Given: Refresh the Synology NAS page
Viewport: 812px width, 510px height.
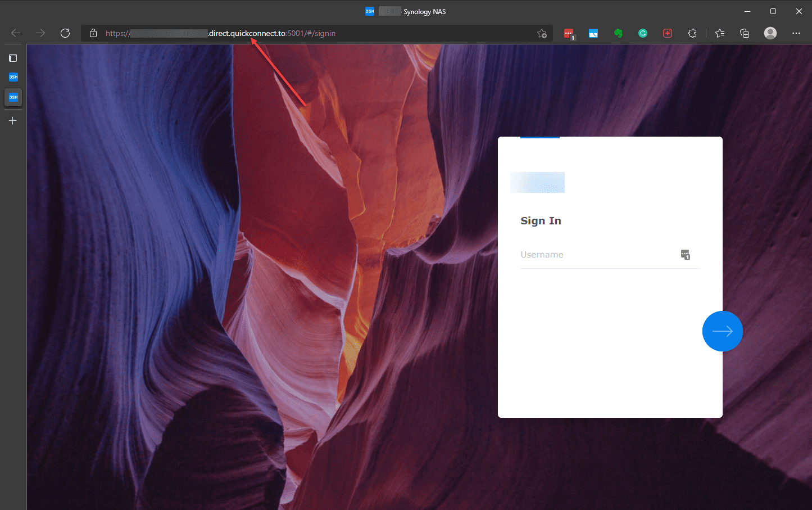Looking at the screenshot, I should (x=65, y=33).
